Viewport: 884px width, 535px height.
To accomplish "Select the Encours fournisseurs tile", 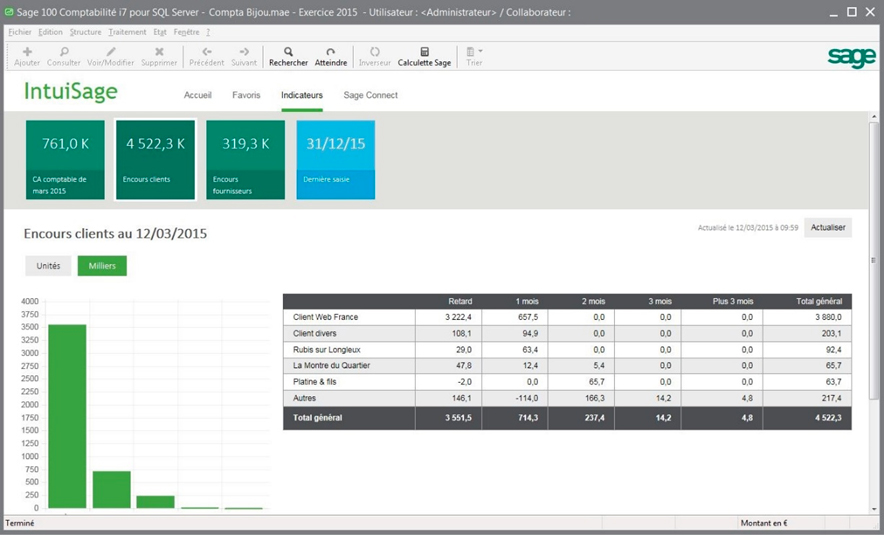I will point(245,160).
